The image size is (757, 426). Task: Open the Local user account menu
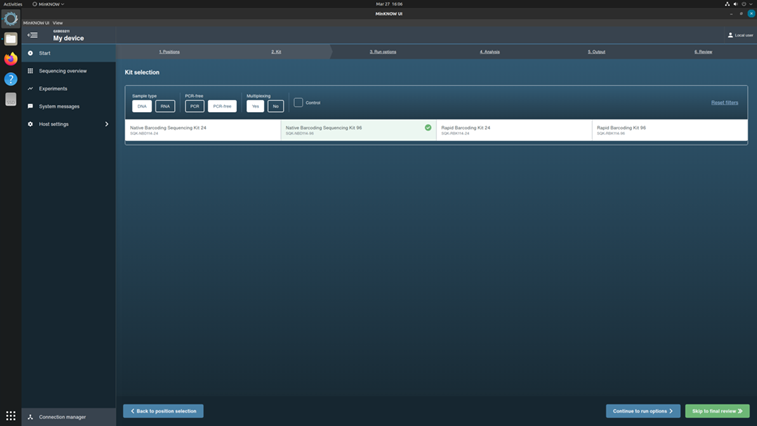coord(740,35)
